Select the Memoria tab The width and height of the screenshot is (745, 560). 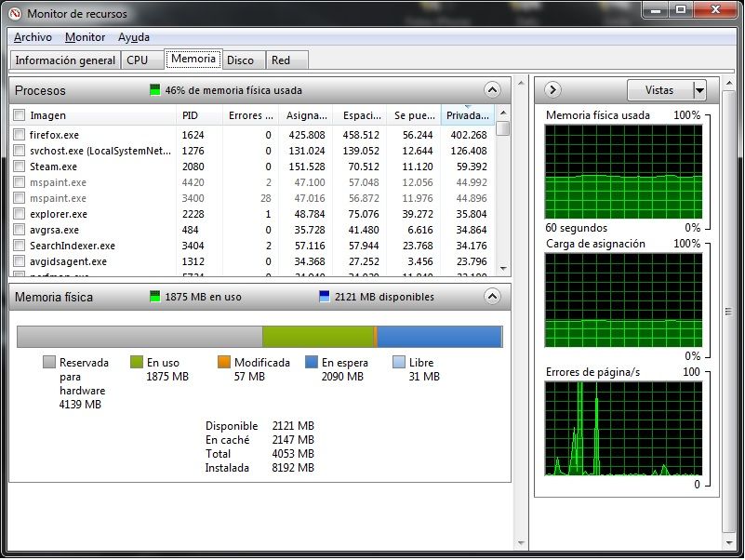point(193,59)
